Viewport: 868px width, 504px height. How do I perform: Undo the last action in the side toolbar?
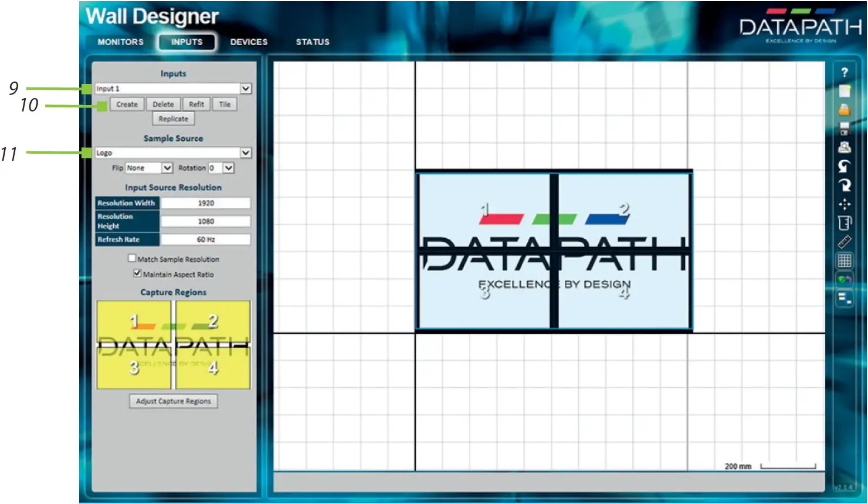pos(845,167)
